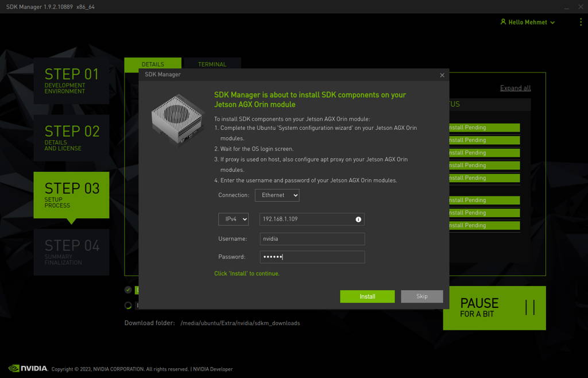Click the IP address field 192.168.1.109
Image resolution: width=588 pixels, height=378 pixels.
click(312, 219)
